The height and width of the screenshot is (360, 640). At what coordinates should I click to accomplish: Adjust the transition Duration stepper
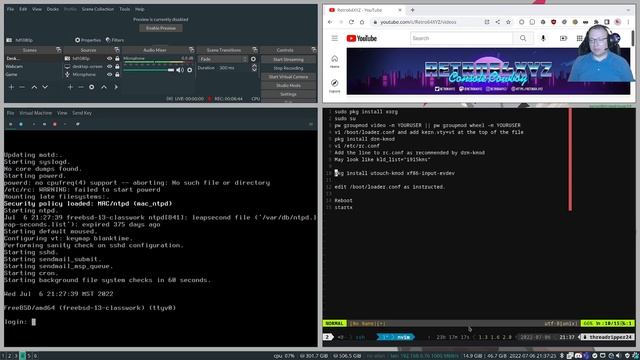point(254,68)
